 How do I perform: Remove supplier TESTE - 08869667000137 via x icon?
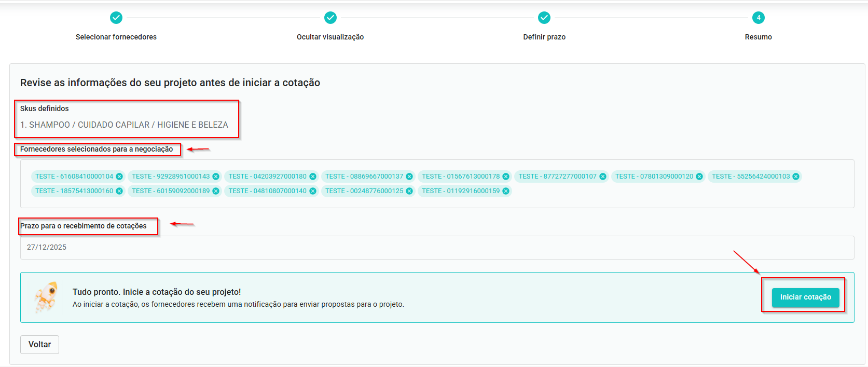tap(409, 176)
